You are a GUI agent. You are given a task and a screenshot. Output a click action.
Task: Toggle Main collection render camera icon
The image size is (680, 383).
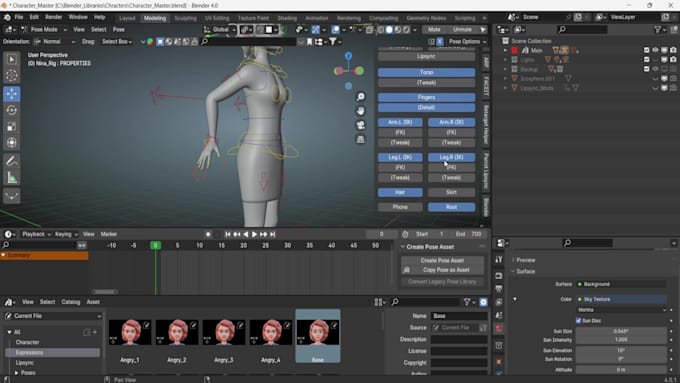[673, 50]
